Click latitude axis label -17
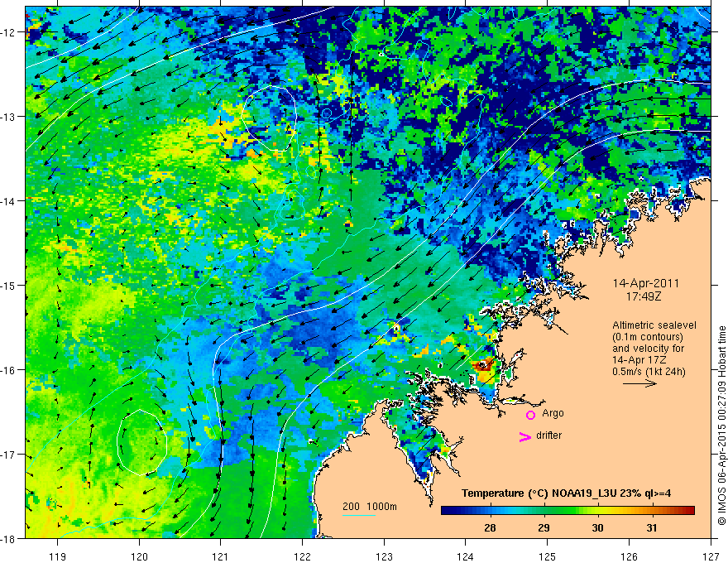Viewport: 728px width, 563px height. coord(8,454)
